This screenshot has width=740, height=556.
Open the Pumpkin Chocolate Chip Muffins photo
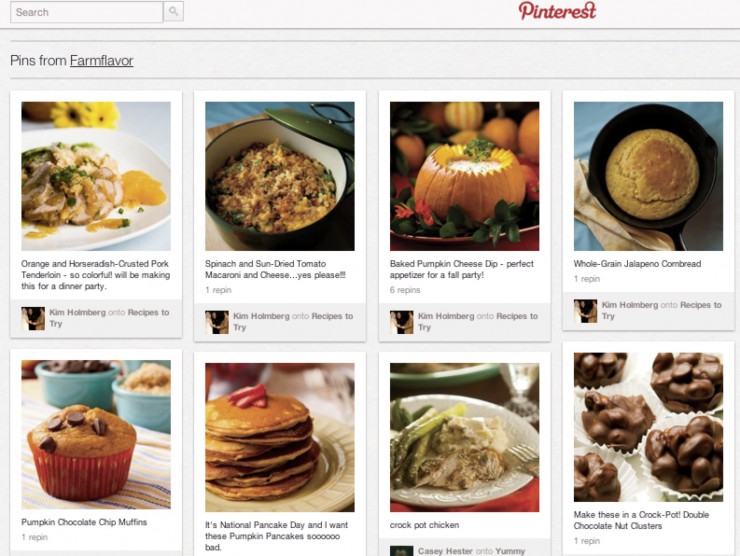(x=96, y=434)
